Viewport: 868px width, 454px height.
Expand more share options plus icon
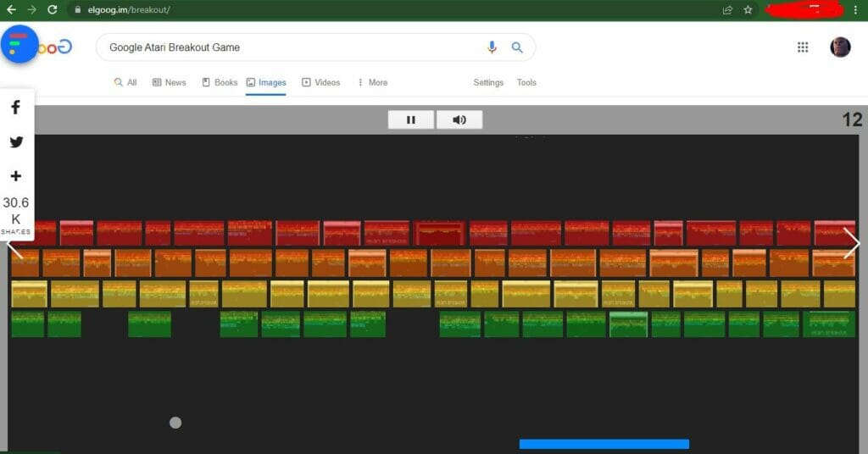pos(16,176)
